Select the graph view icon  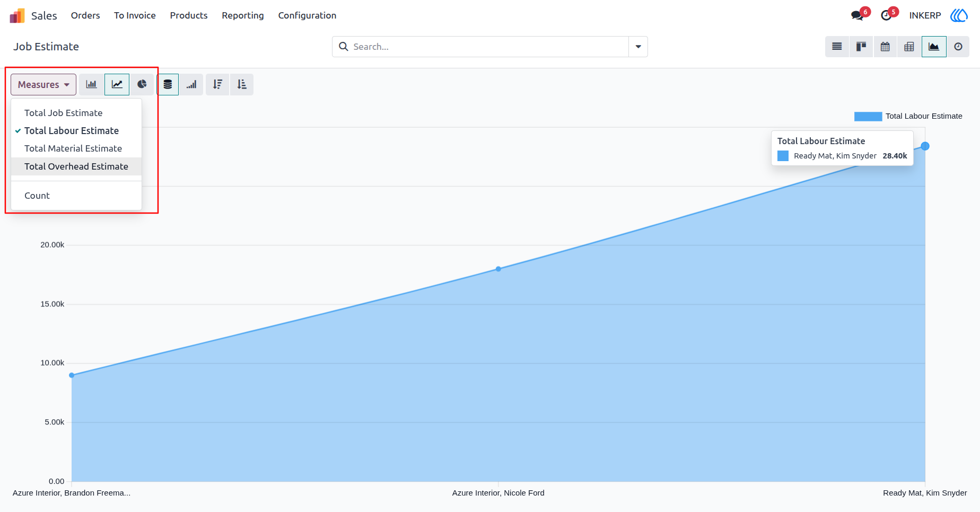click(x=934, y=47)
